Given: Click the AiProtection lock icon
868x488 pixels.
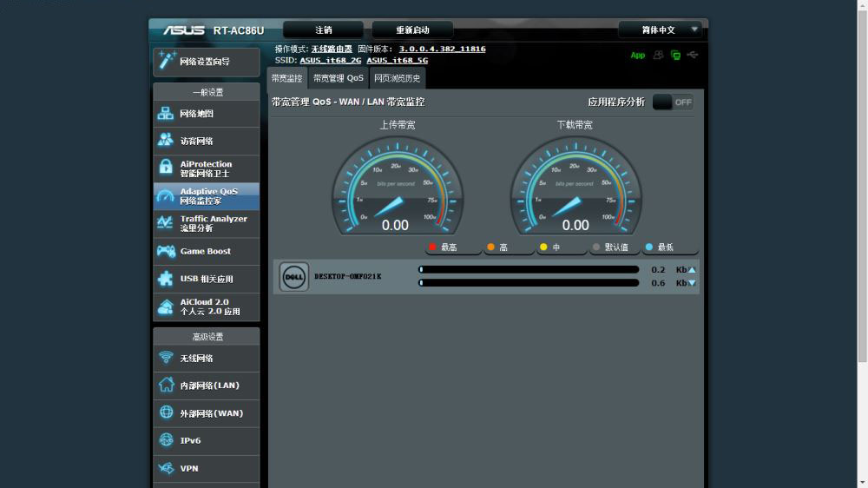Looking at the screenshot, I should (166, 168).
